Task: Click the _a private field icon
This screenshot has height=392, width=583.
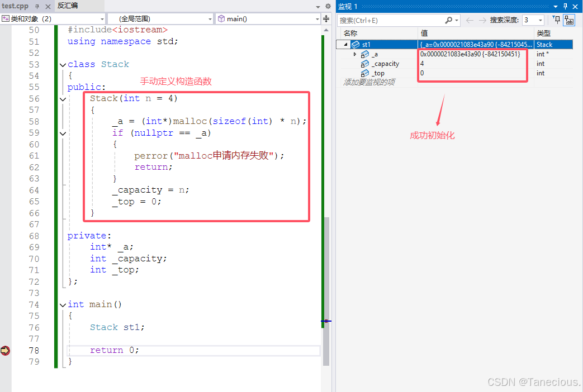Action: [365, 54]
